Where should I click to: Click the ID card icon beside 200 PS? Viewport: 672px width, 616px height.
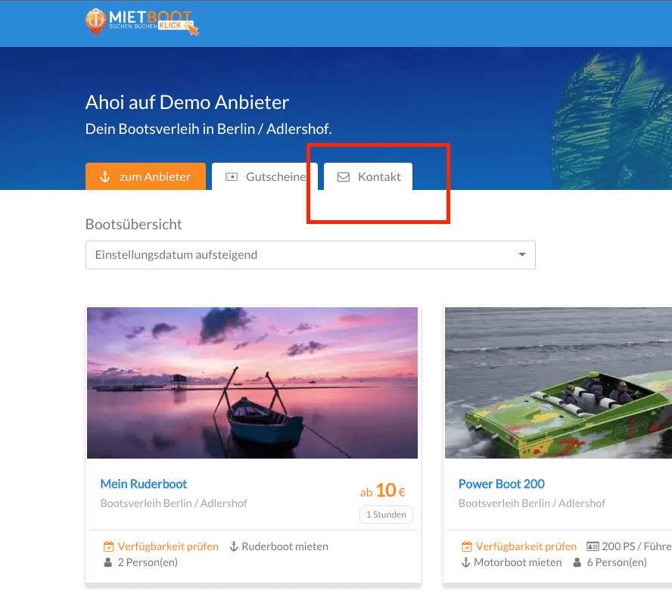tap(593, 546)
